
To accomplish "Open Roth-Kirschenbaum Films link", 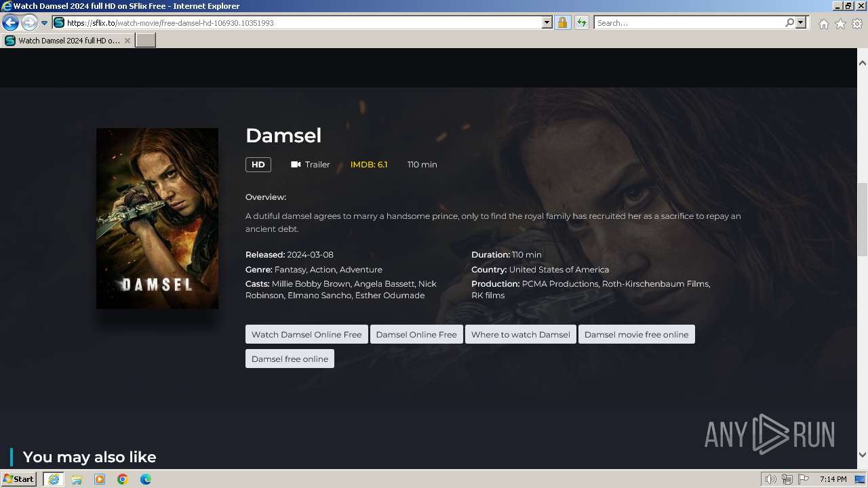I will (655, 284).
